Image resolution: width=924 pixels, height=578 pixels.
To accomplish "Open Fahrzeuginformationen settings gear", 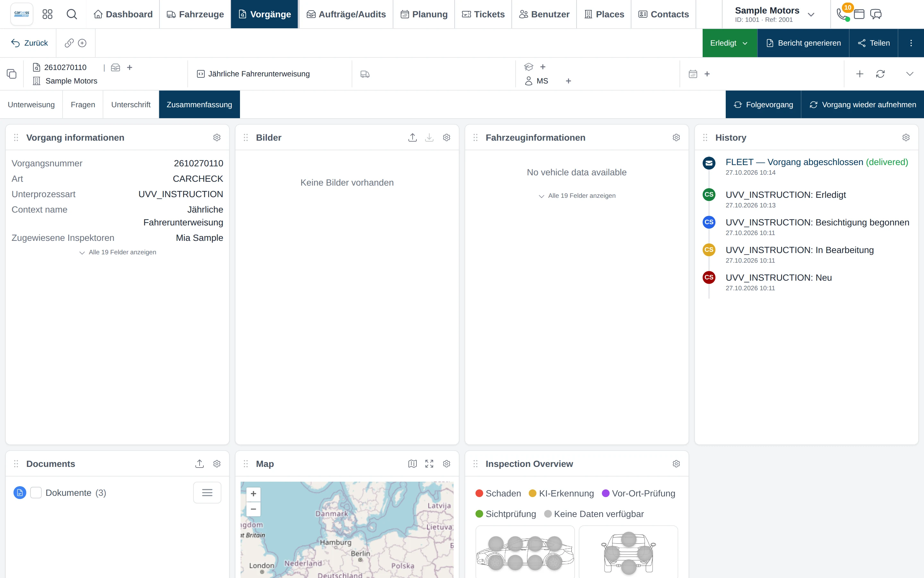I will pos(676,137).
